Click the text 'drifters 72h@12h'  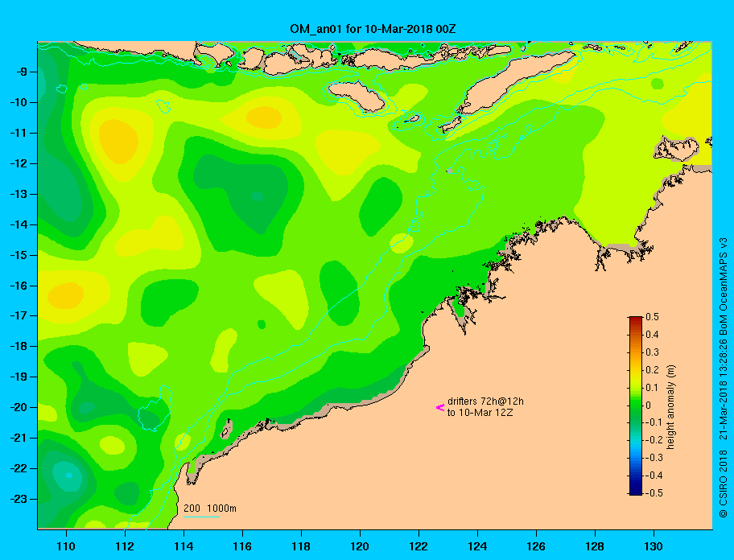485,401
